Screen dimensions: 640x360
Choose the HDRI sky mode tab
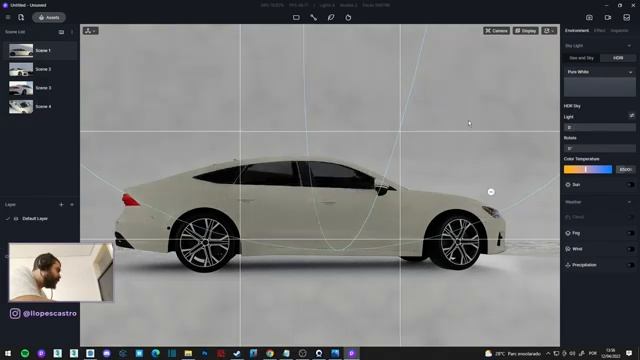(x=618, y=58)
